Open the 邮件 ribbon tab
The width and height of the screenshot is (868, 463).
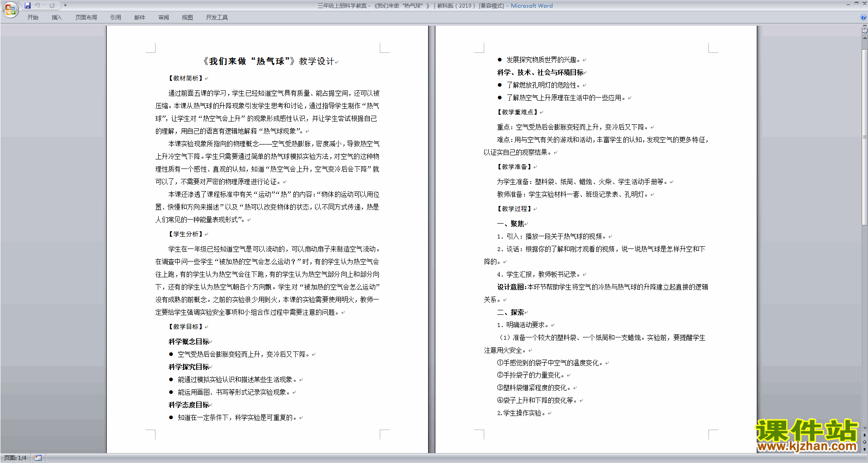pos(140,18)
